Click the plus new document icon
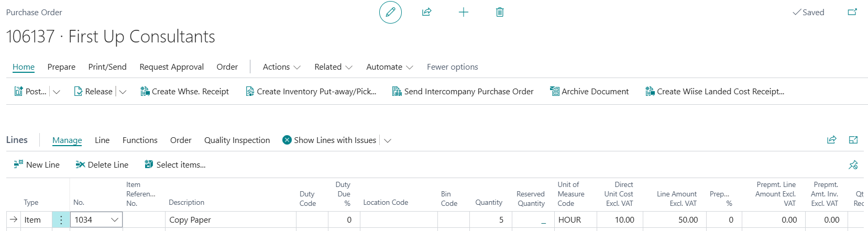The height and width of the screenshot is (231, 868). (x=464, y=12)
